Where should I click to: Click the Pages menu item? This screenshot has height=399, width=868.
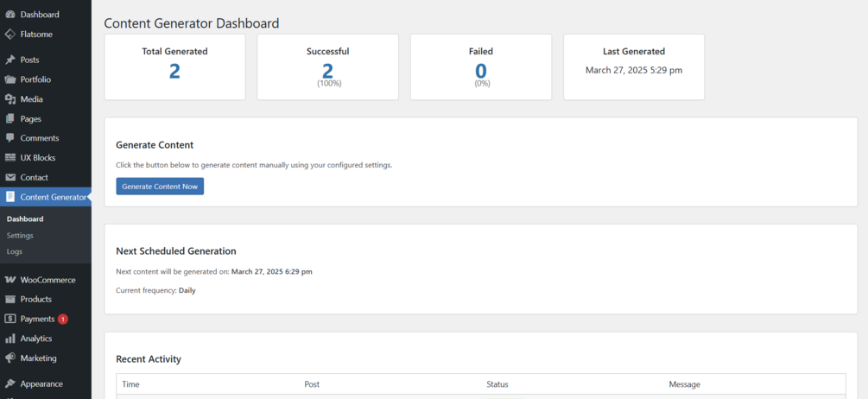(30, 118)
